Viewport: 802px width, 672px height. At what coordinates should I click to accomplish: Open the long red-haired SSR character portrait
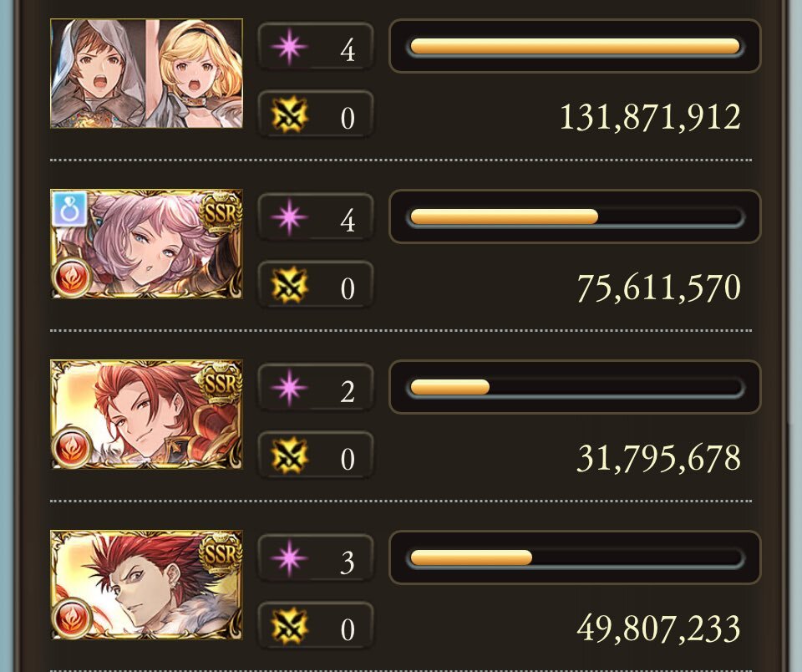pos(146,414)
